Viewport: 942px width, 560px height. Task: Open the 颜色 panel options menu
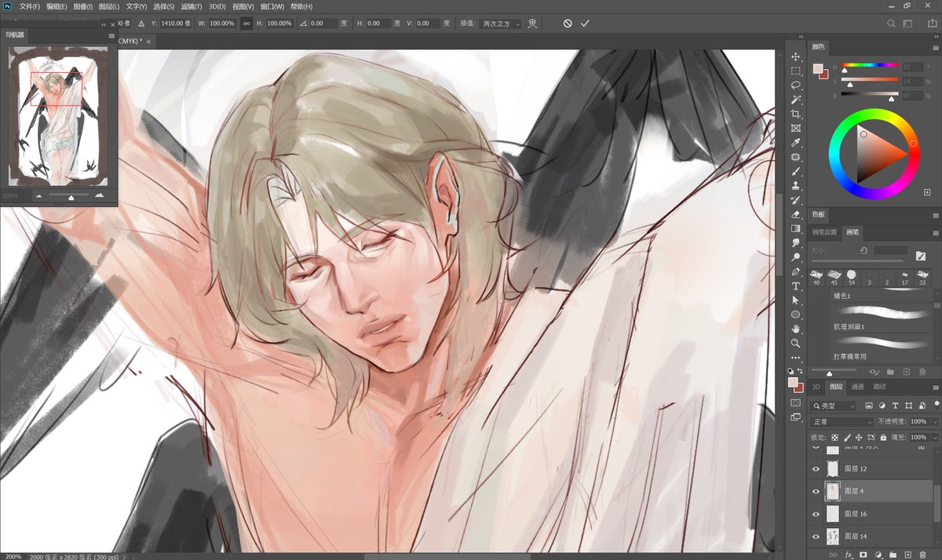point(935,48)
